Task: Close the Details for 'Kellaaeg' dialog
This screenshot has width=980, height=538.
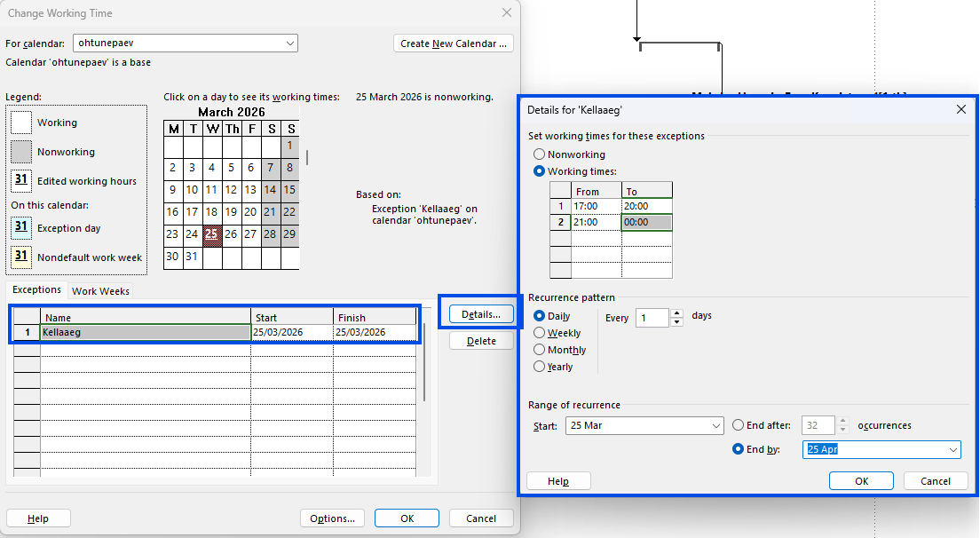Action: point(960,109)
